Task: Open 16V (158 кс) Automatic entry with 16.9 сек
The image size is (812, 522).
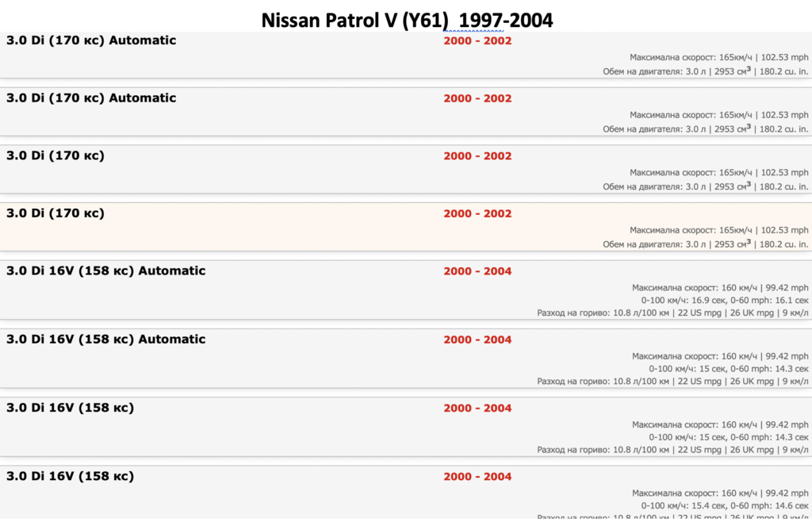Action: [106, 271]
